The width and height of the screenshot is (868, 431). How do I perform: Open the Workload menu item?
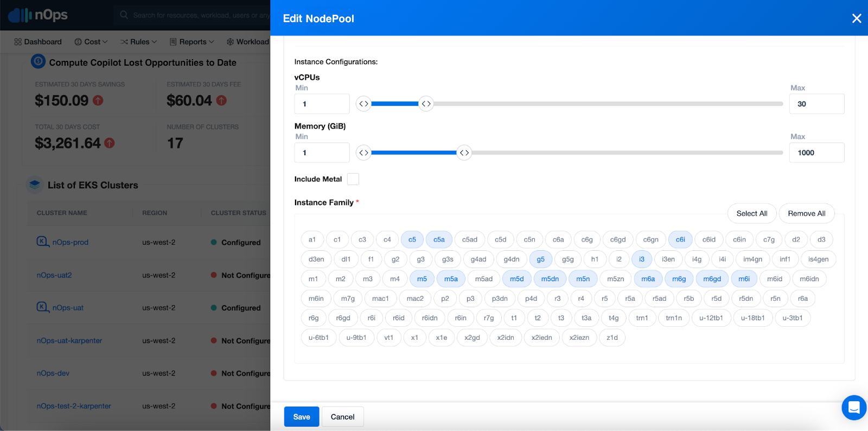pyautogui.click(x=248, y=42)
